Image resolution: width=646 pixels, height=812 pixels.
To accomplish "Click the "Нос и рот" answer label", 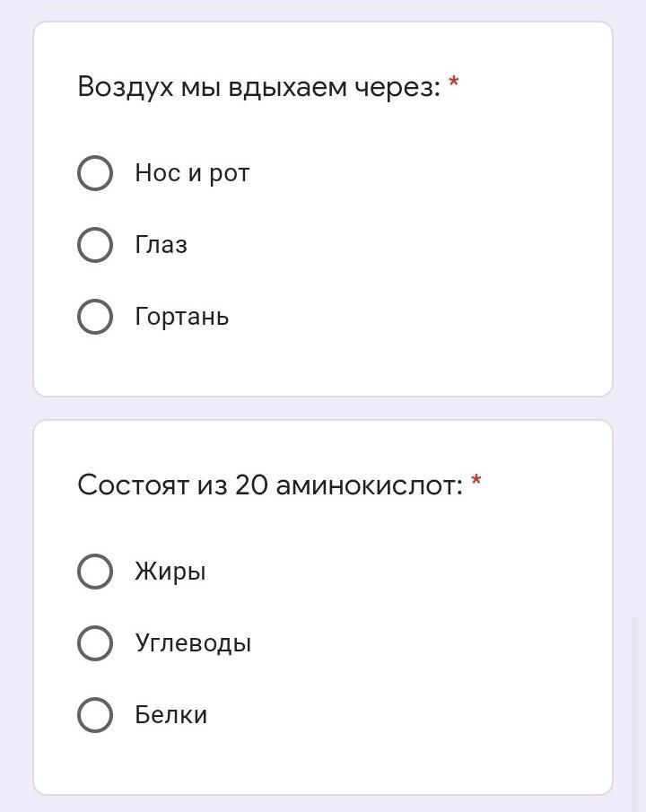I will point(192,173).
